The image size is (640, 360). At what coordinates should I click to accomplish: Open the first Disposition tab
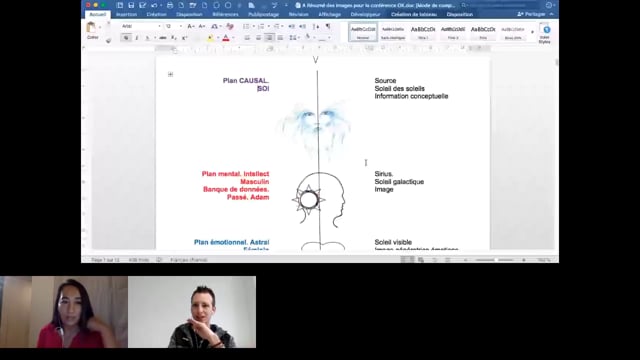point(189,14)
